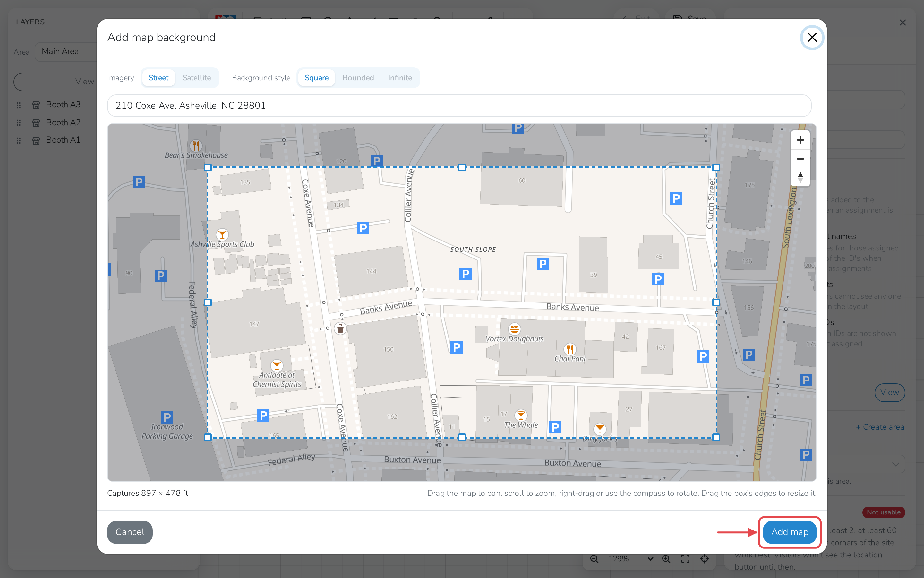Click the Antidote at Chemist Spirits icon

click(x=277, y=365)
